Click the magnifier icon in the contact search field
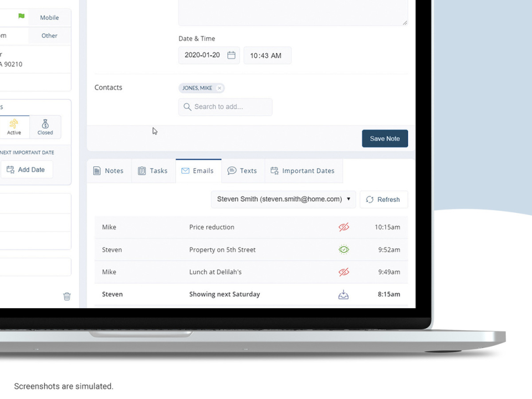Image resolution: width=532 pixels, height=399 pixels. point(187,106)
